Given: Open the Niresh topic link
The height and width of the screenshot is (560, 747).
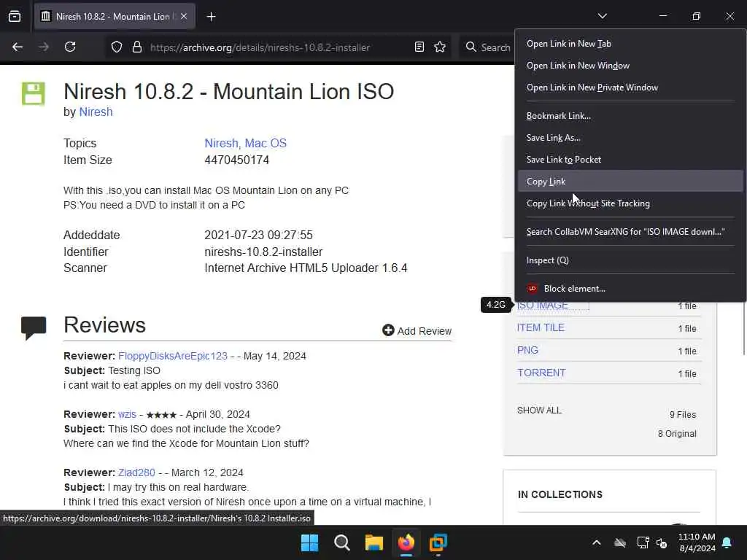Looking at the screenshot, I should click(221, 144).
